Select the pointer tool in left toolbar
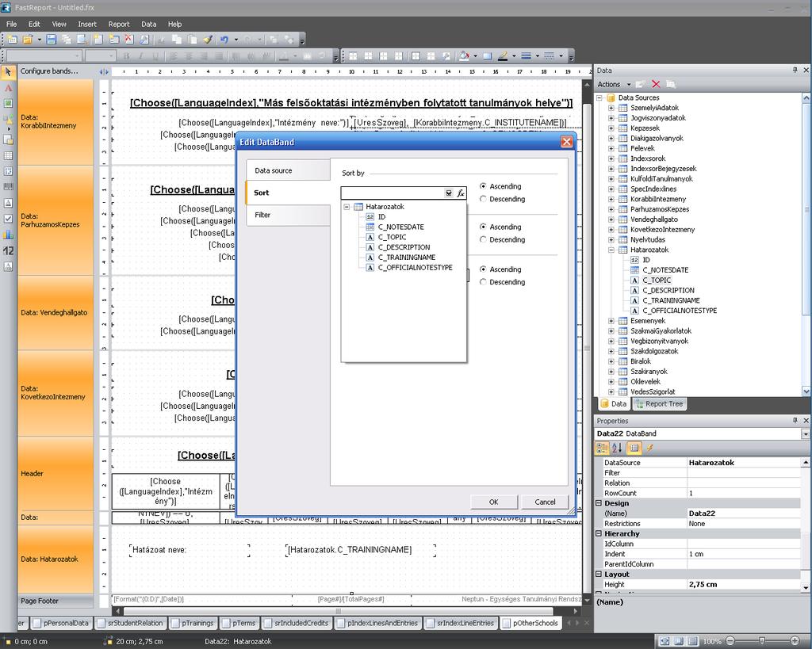Viewport: 812px width, 649px height. 8,72
